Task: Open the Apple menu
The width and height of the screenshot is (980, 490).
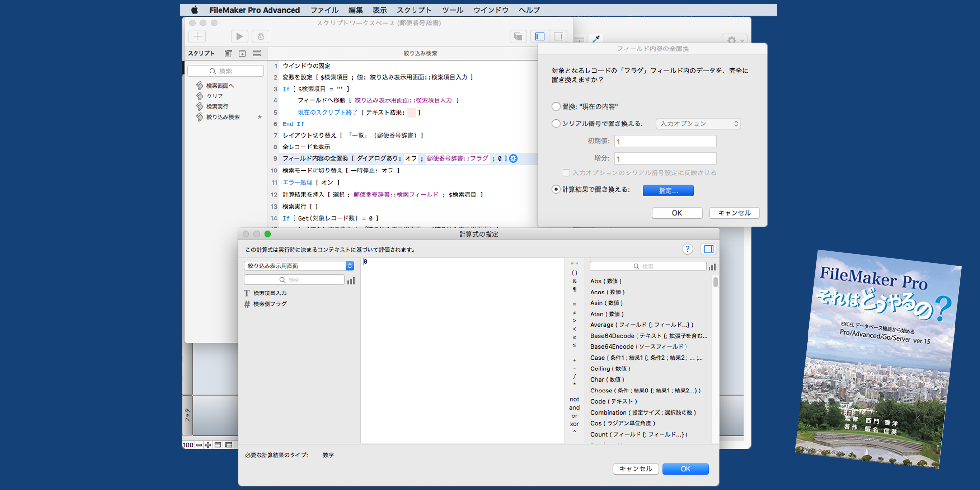Action: [195, 10]
